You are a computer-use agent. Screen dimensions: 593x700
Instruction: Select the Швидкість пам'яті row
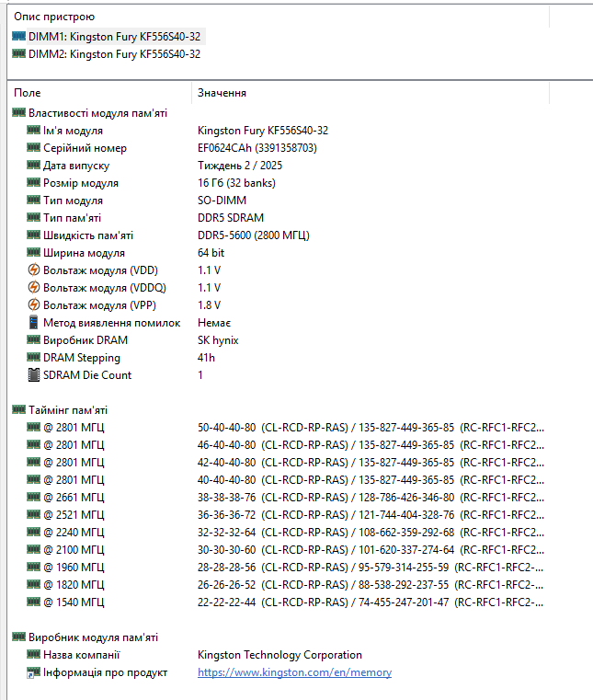tap(87, 235)
